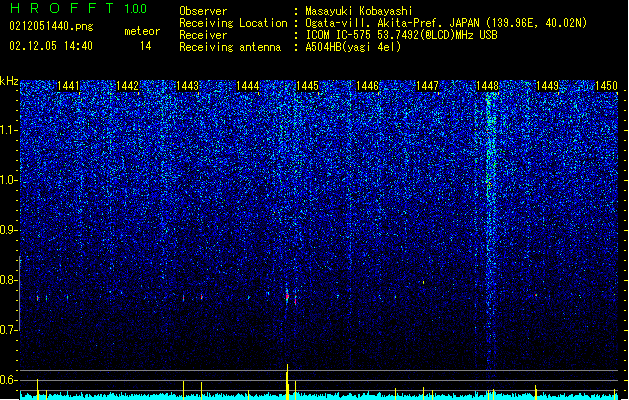Click the meteor count 14
This screenshot has width=629, height=400.
click(146, 46)
